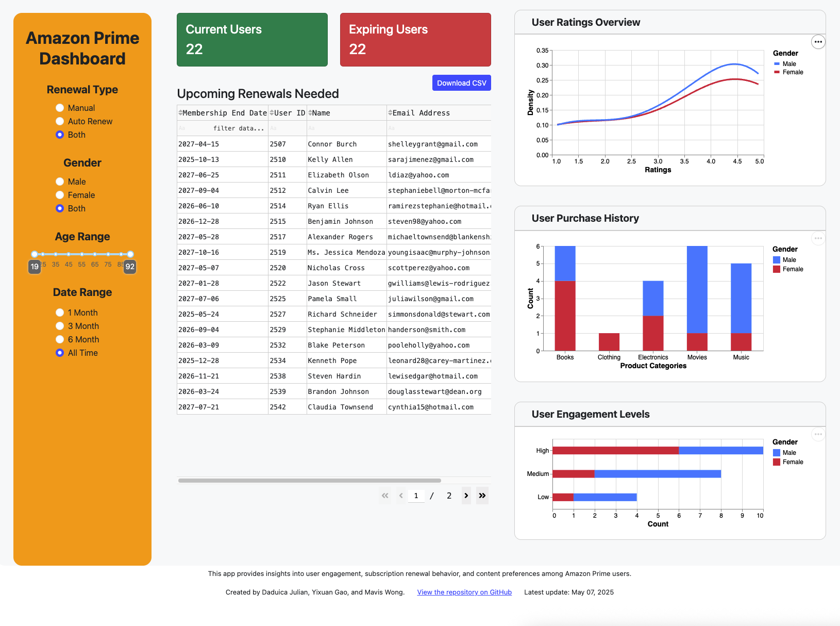840x626 pixels.
Task: Open the engagement chart actions menu
Action: [818, 434]
